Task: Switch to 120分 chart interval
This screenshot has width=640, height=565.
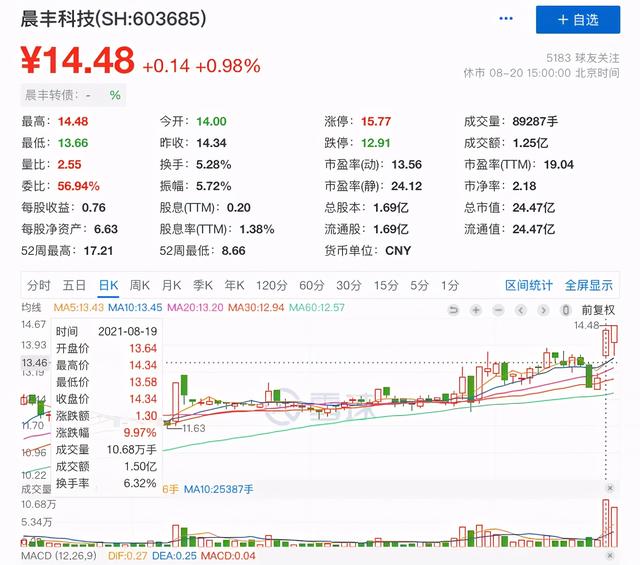Action: point(272,285)
